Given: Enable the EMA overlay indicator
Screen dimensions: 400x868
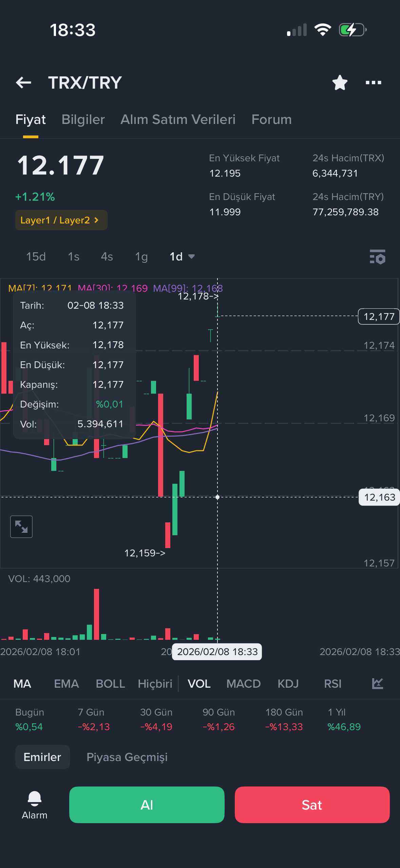Looking at the screenshot, I should [66, 684].
